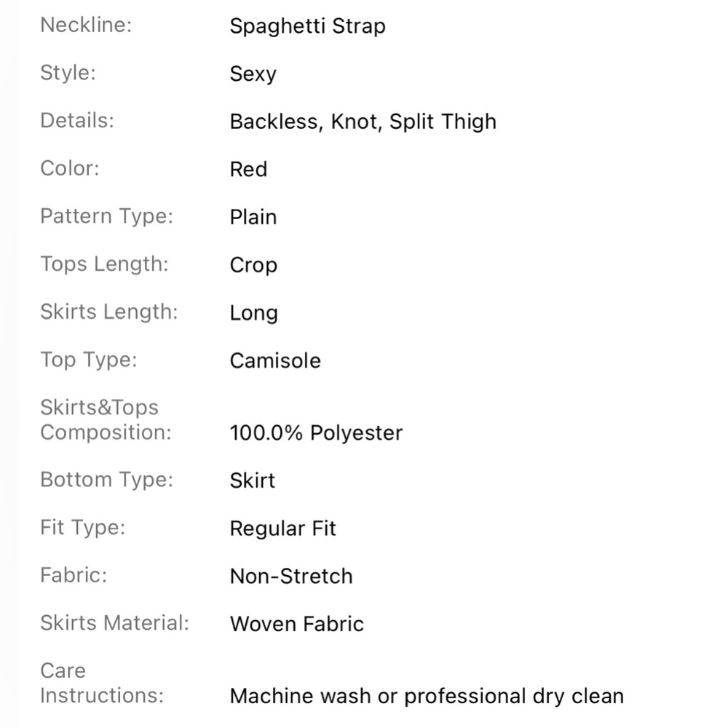Click the "Camisole" top type value
728x728 pixels.
point(275,361)
